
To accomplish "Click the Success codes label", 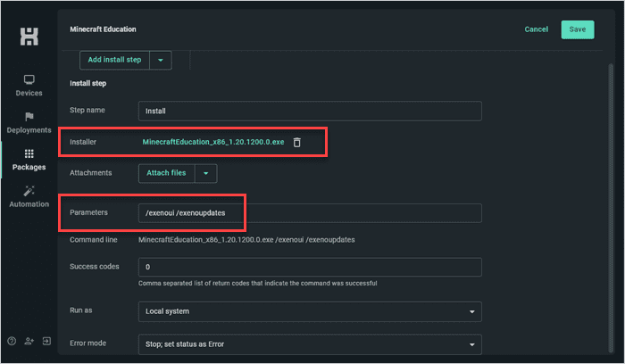I will (95, 267).
